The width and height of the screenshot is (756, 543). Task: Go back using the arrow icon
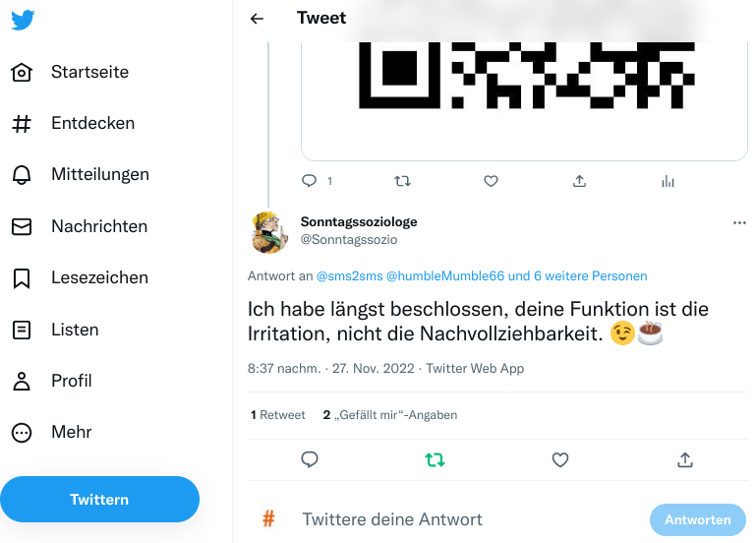coord(258,19)
